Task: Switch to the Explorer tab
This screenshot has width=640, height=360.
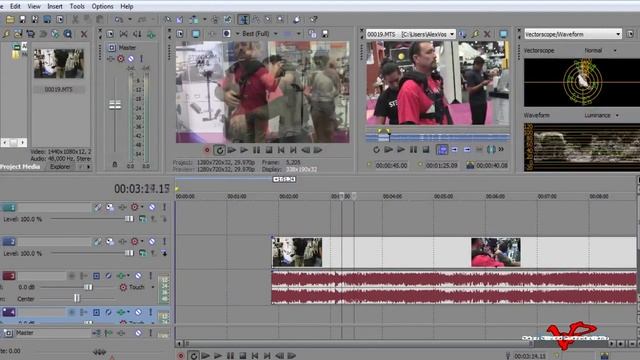Action: point(60,167)
